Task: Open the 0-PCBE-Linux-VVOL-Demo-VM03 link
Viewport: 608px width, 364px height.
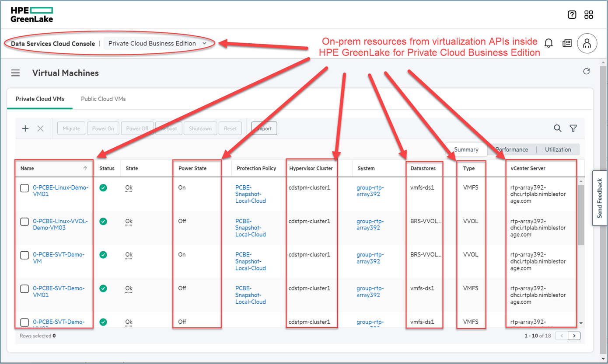Action: [60, 225]
